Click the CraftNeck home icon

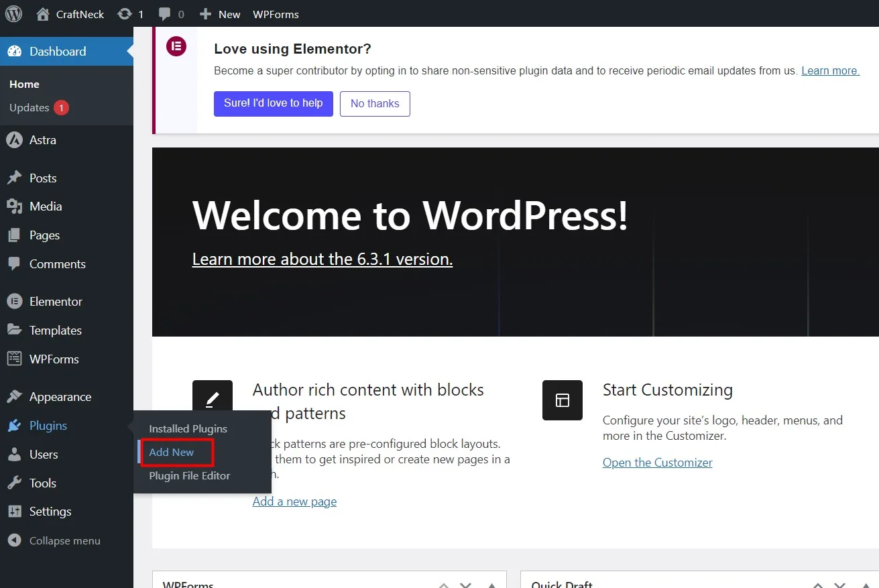43,13
